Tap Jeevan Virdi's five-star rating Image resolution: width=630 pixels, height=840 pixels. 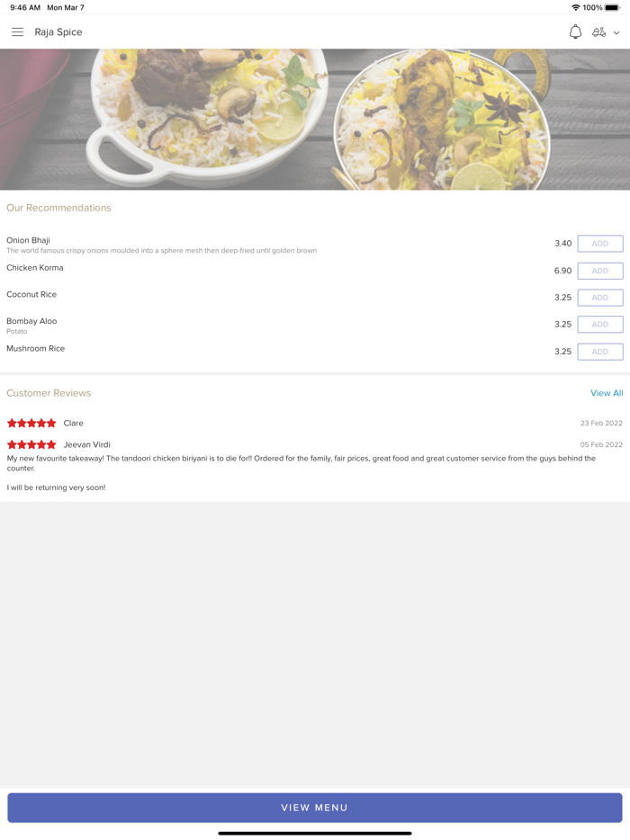(x=31, y=444)
